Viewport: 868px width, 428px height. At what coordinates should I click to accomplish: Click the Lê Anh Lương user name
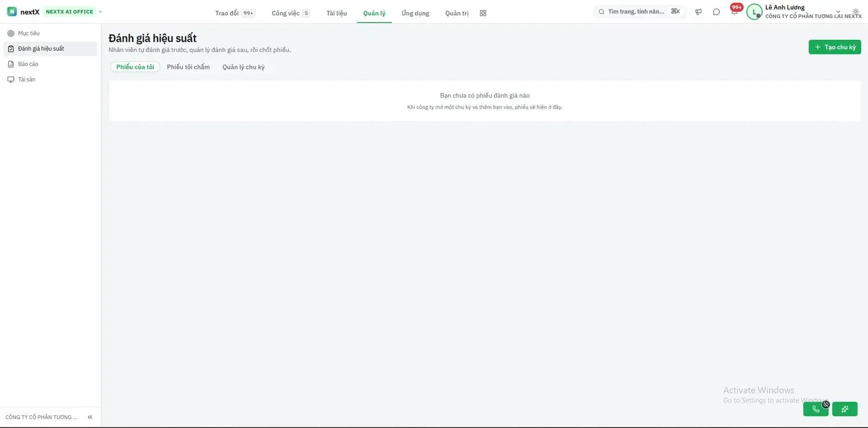(x=785, y=8)
